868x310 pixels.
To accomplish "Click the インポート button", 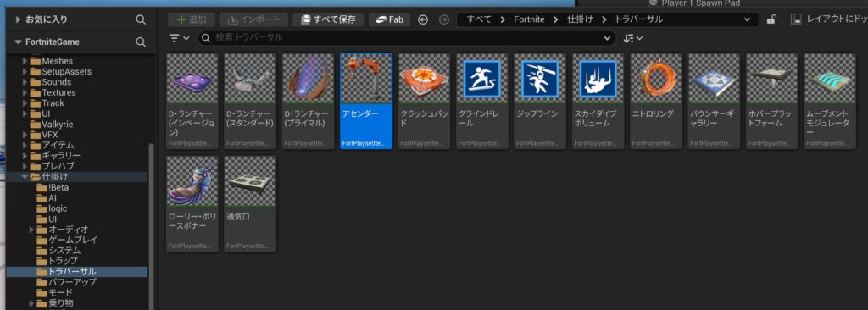I will coord(253,20).
